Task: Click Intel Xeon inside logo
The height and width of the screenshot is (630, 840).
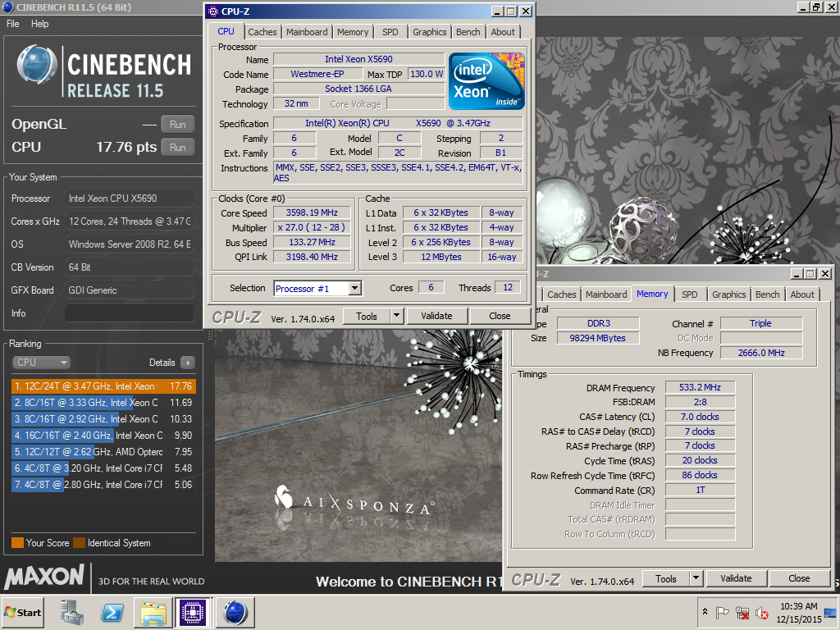Action: (x=486, y=81)
